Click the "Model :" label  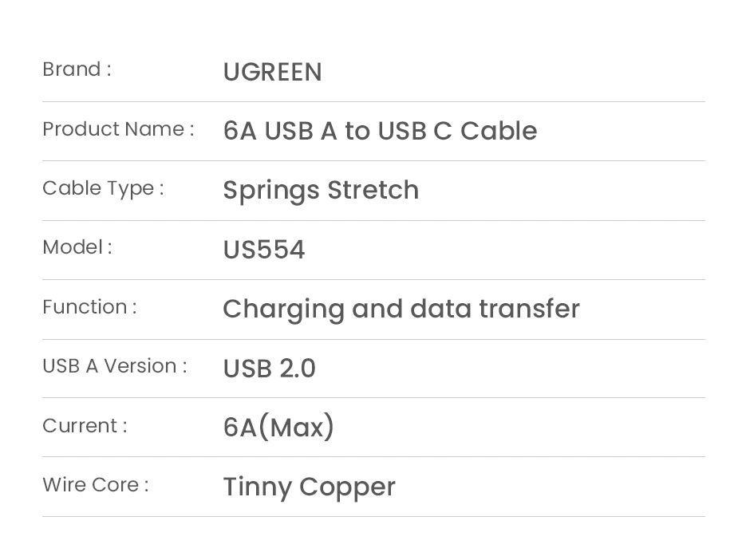point(77,247)
